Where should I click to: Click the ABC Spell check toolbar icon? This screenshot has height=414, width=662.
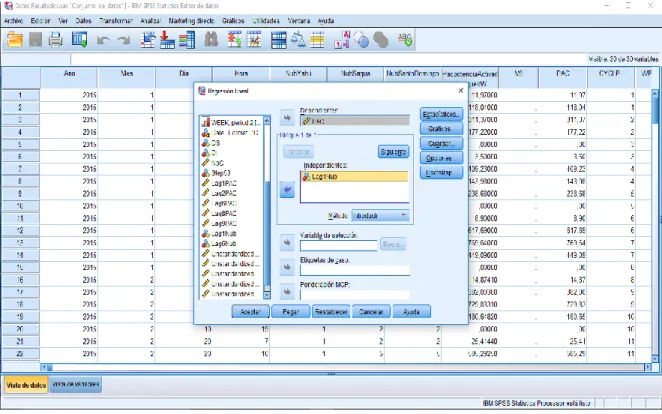[405, 40]
